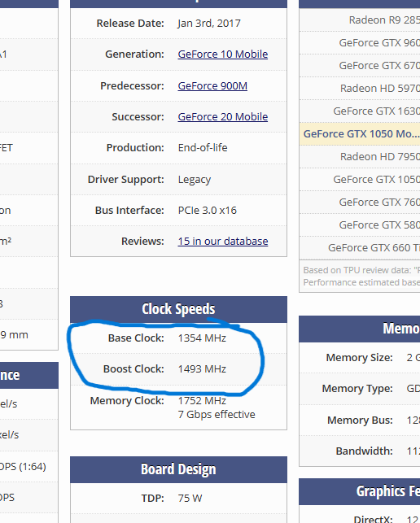Click the '1354 MHz' base clock value
420x523 pixels.
click(x=202, y=338)
